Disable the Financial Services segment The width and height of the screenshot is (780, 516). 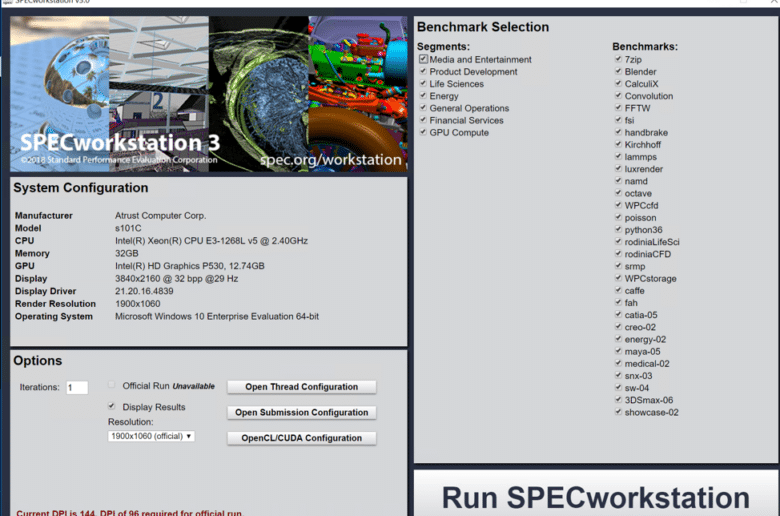pyautogui.click(x=423, y=119)
